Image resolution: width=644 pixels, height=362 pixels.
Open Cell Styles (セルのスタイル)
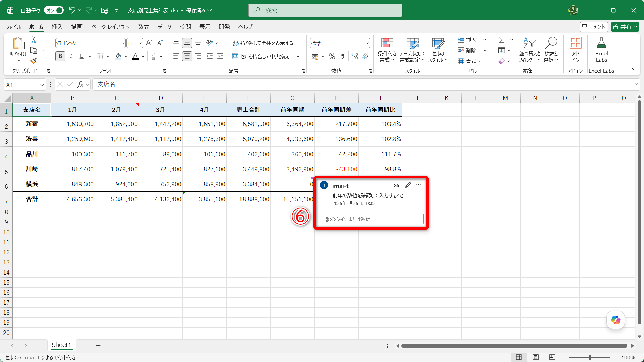(x=438, y=50)
